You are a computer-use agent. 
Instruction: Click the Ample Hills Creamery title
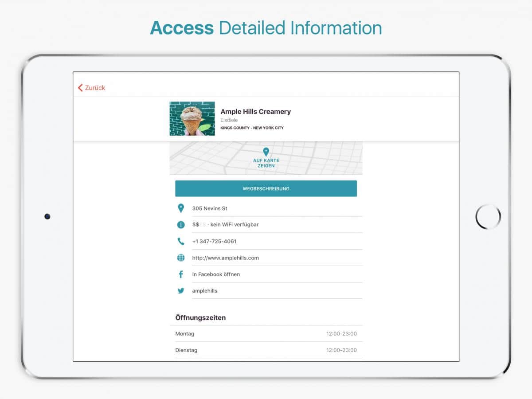256,112
